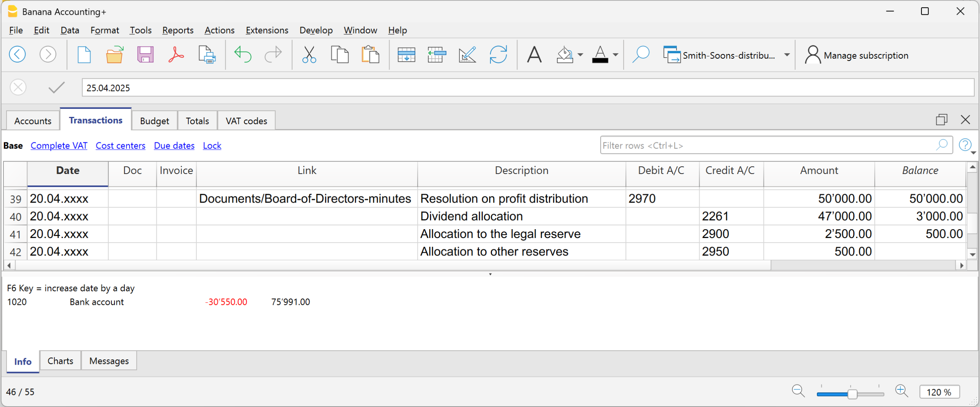The width and height of the screenshot is (980, 407).
Task: Click the zoom slider handle
Action: [x=853, y=394]
